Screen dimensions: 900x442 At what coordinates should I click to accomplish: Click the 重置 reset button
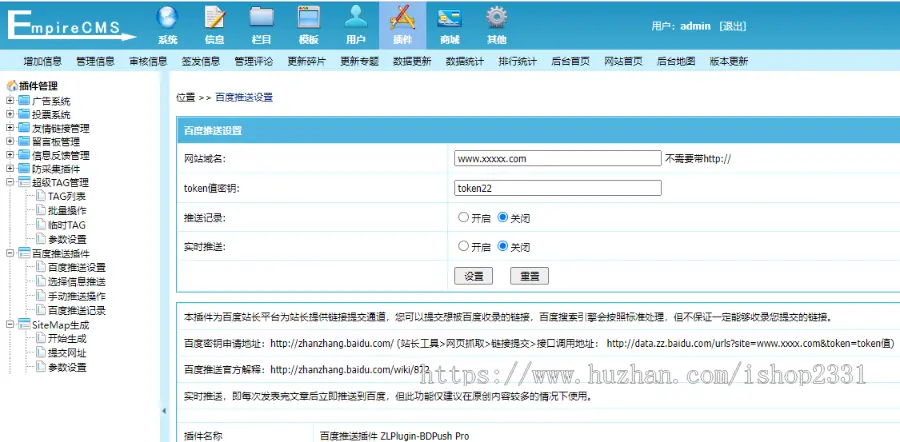coord(529,276)
